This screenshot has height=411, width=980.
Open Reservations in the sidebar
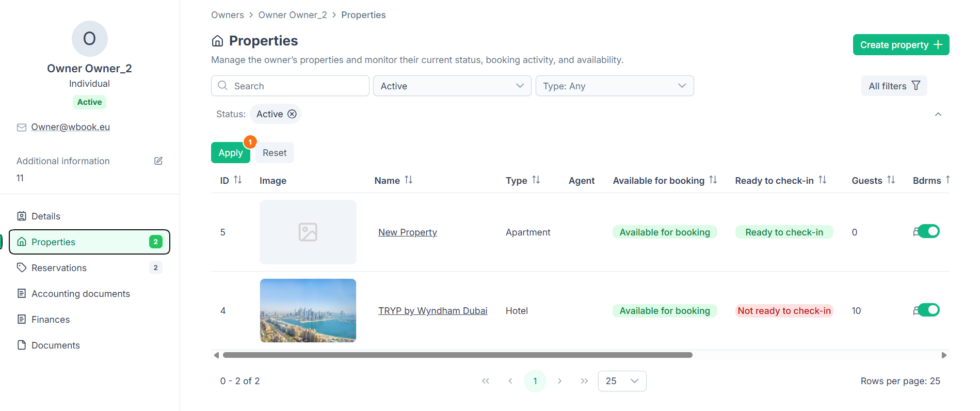(x=90, y=268)
